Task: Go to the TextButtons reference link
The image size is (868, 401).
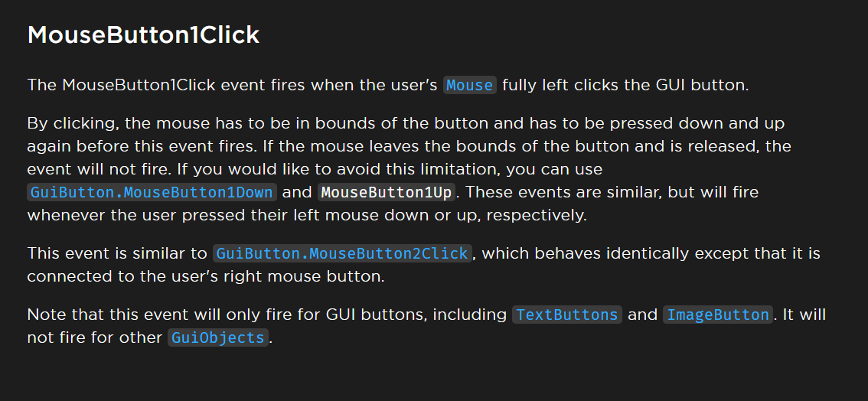Action: tap(567, 315)
